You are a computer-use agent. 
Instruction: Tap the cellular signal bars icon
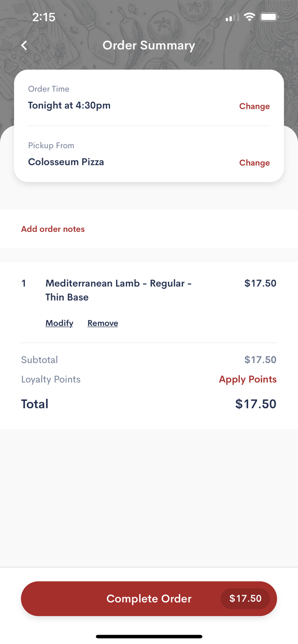coord(232,18)
